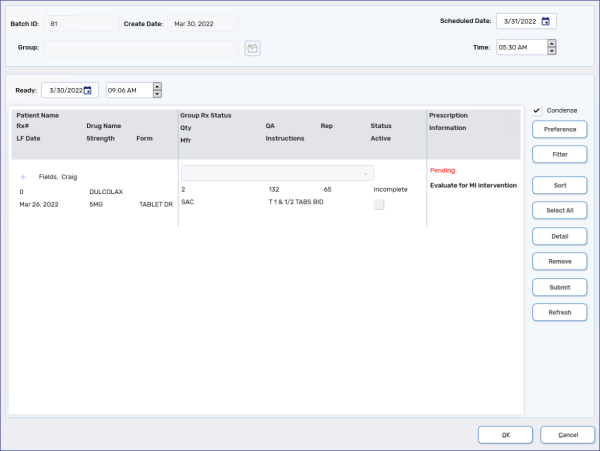
Task: Remove the selected prescription
Action: click(560, 261)
